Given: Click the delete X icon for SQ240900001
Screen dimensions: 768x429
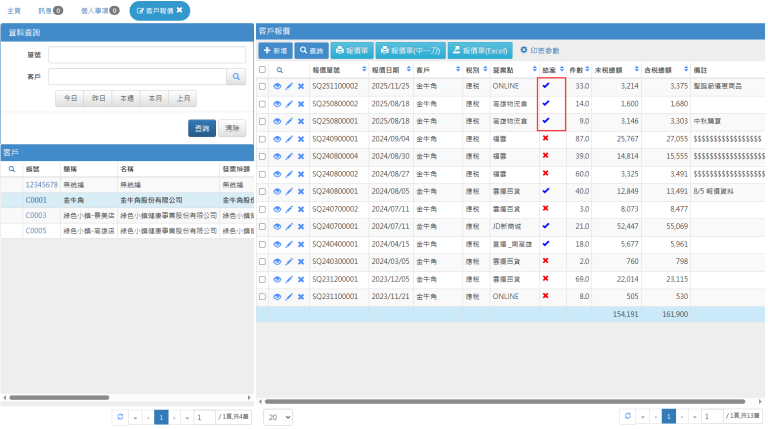Looking at the screenshot, I should tap(301, 138).
